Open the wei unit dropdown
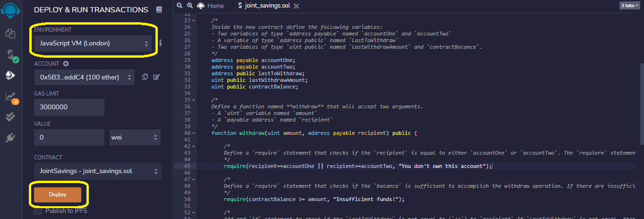This screenshot has width=644, height=219. (x=135, y=137)
